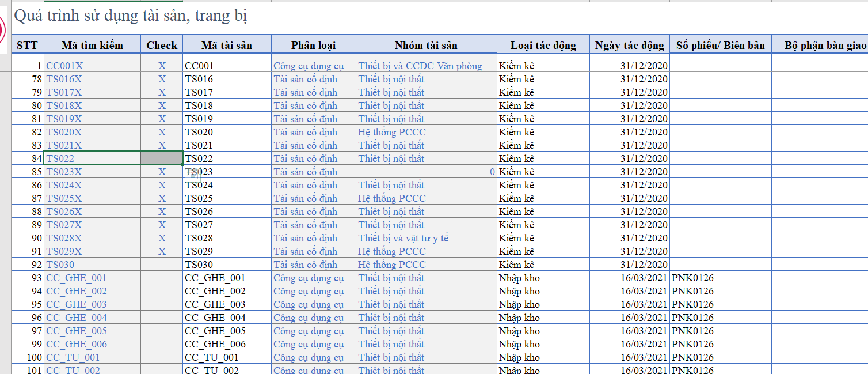Select the "Phân loại" column header
This screenshot has height=374, width=868.
click(x=313, y=46)
